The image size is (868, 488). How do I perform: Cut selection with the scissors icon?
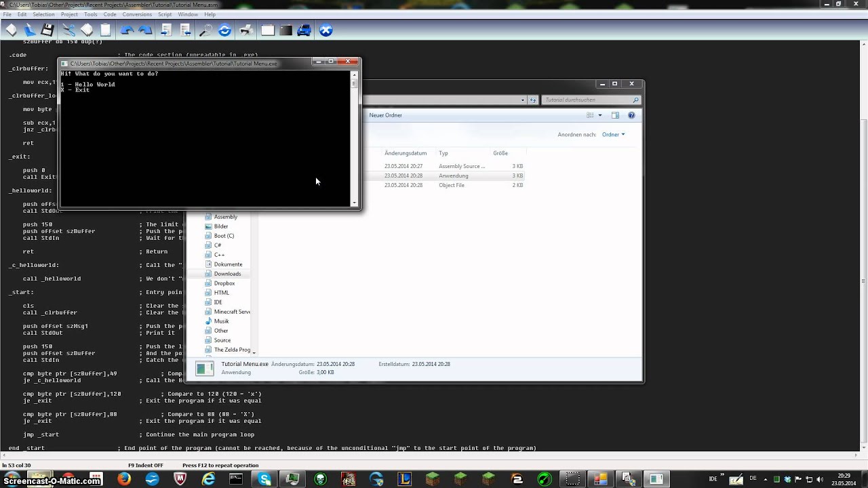tap(68, 30)
